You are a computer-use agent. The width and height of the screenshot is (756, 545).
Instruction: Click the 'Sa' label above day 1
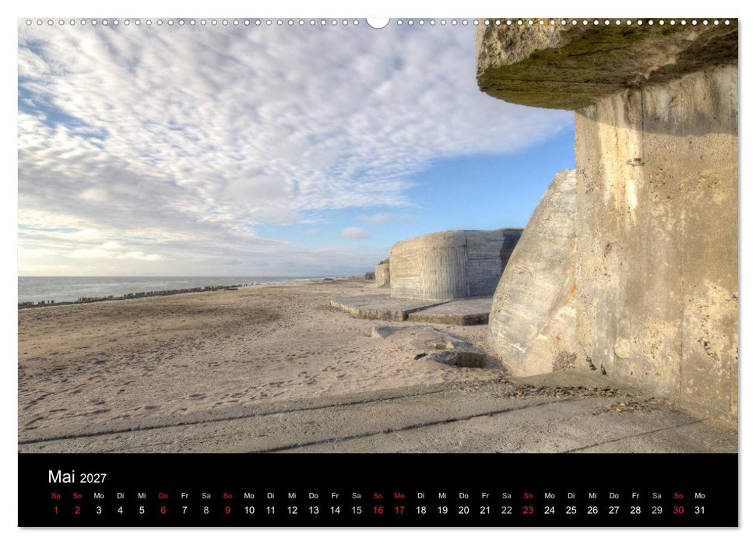pyautogui.click(x=56, y=496)
